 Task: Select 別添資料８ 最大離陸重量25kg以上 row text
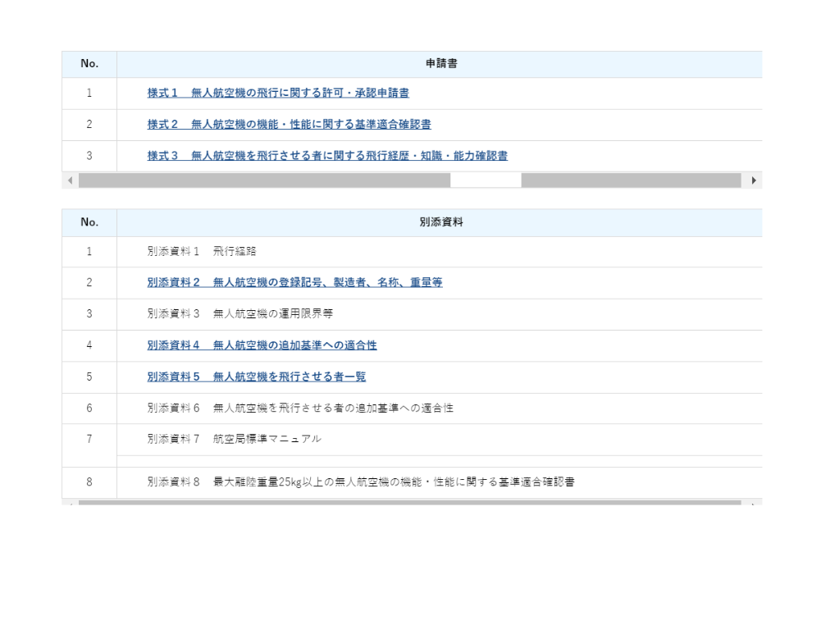tap(361, 482)
